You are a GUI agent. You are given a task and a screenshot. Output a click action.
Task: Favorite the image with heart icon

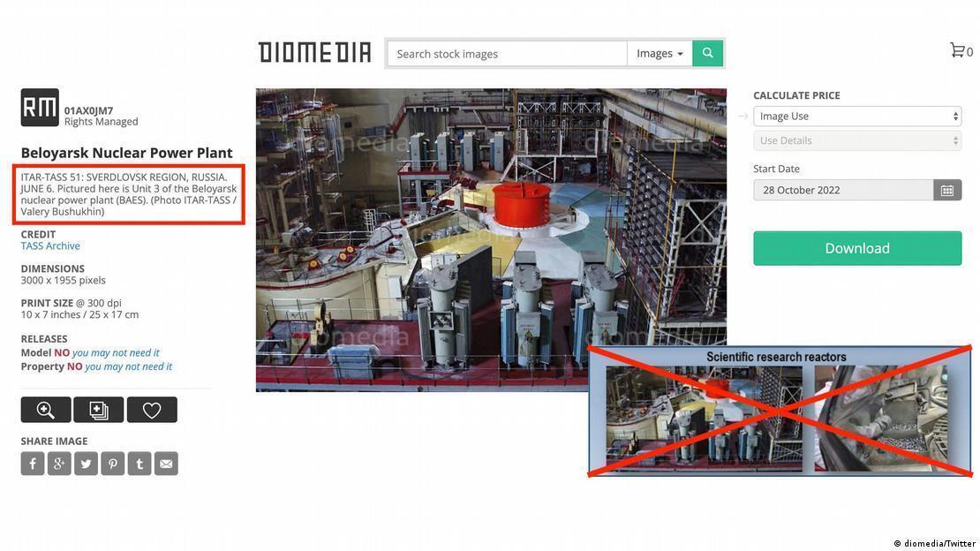tap(152, 410)
